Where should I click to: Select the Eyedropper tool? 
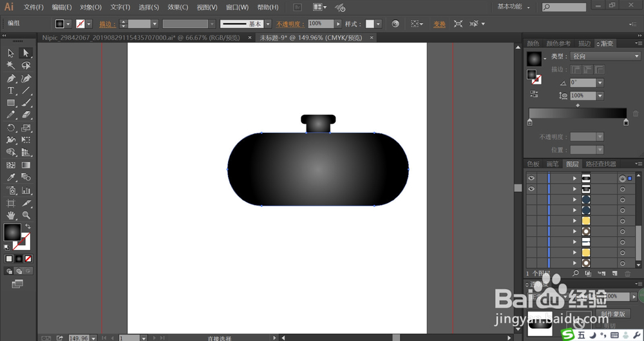11,177
